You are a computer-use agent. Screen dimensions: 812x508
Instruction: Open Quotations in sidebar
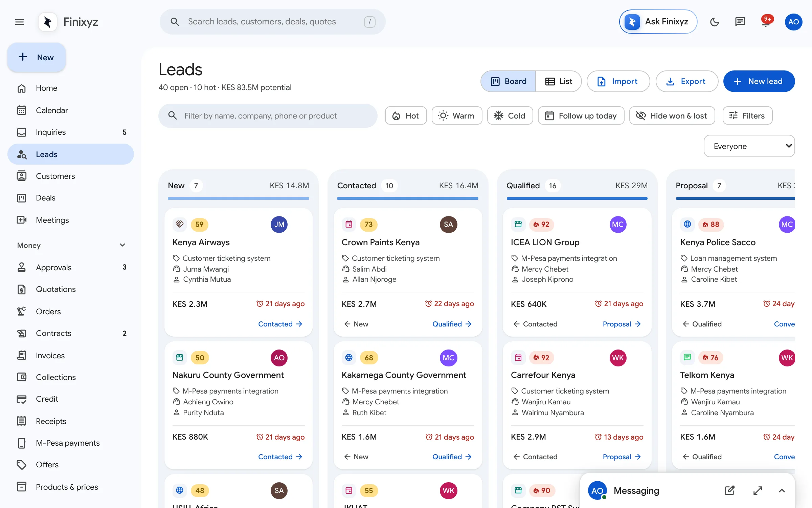point(71,289)
